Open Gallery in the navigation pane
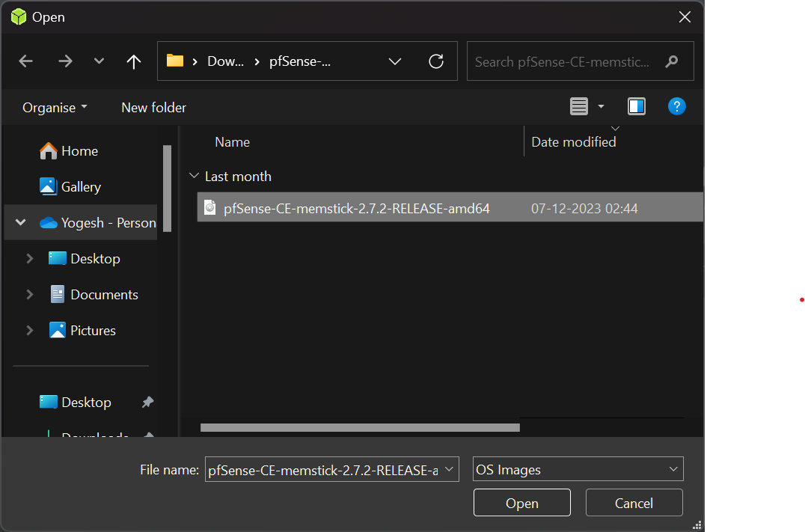The image size is (805, 532). 81,186
